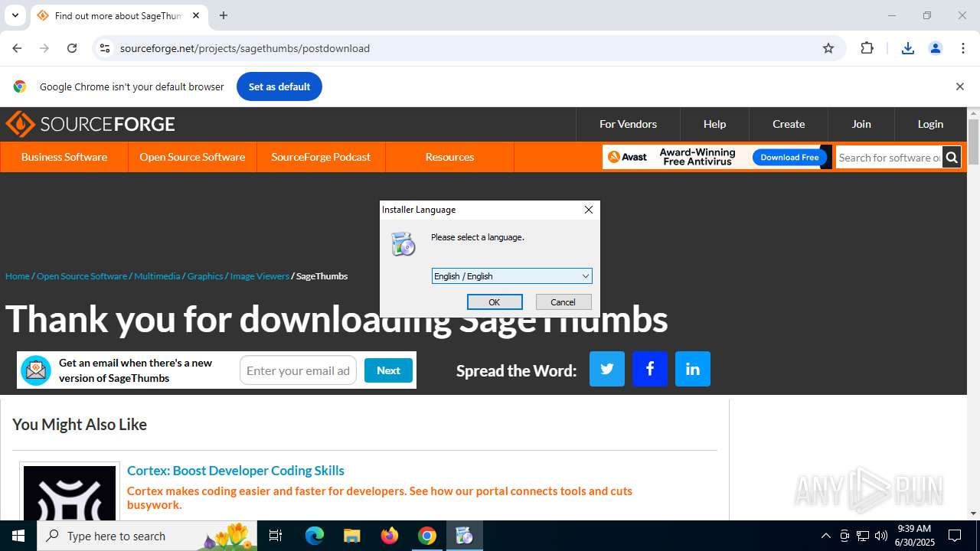Open Windows Start menu
Screen dimensions: 980x551
[x=18, y=536]
